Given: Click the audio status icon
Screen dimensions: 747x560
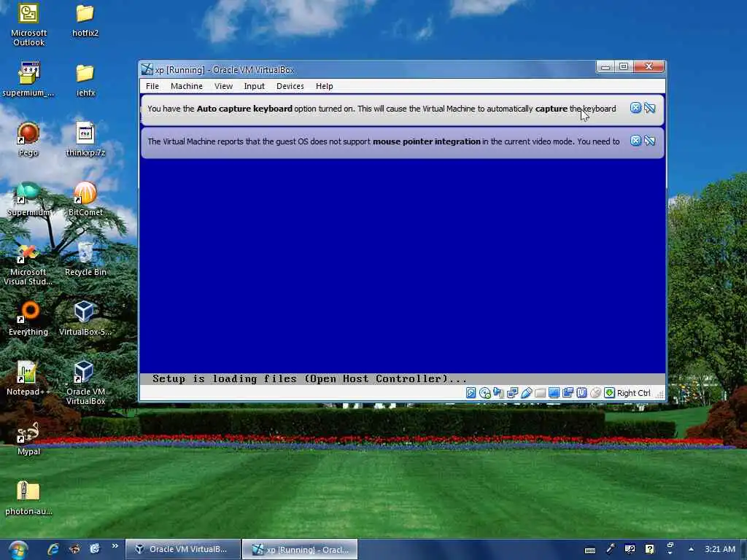Looking at the screenshot, I should 498,393.
